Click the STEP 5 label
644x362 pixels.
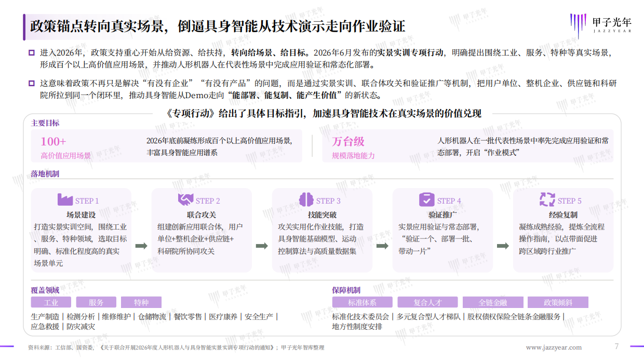[x=570, y=201]
